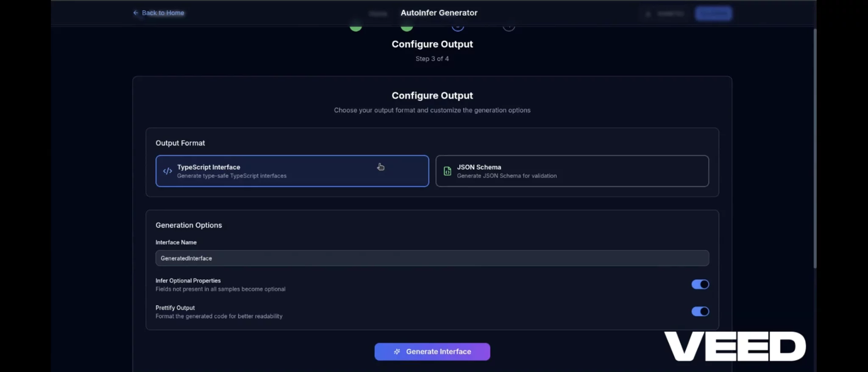The image size is (868, 372).
Task: Click the TypeScript code brackets icon
Action: 167,171
